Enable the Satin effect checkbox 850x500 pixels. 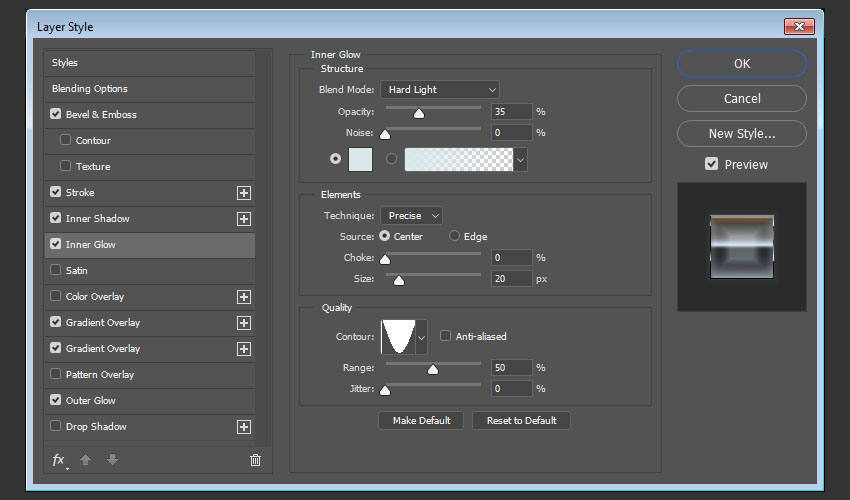(x=55, y=271)
